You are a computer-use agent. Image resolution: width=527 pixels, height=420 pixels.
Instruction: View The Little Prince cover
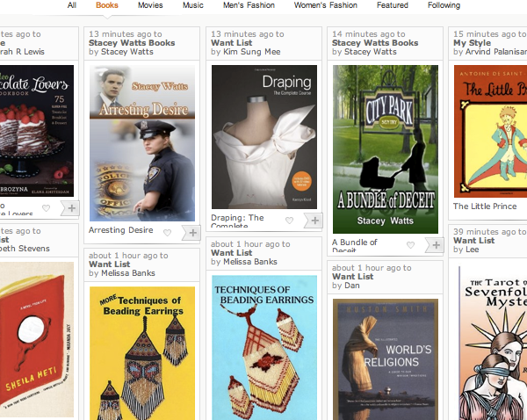[490, 131]
